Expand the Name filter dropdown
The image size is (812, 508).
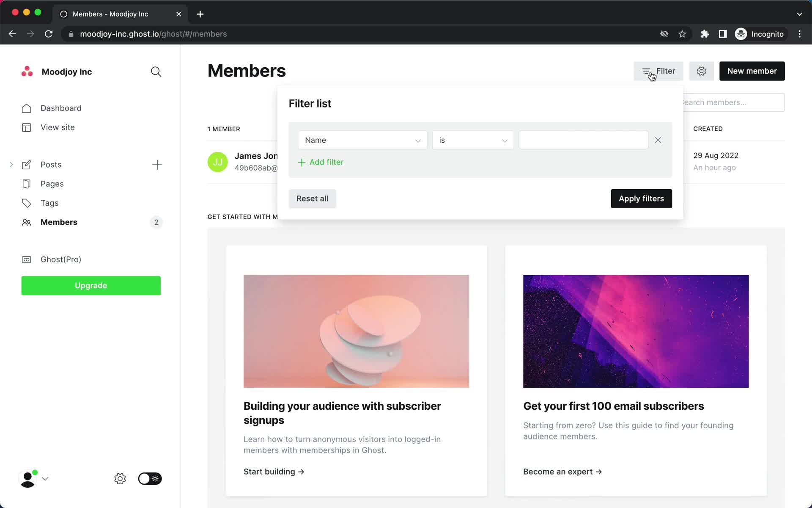(362, 140)
